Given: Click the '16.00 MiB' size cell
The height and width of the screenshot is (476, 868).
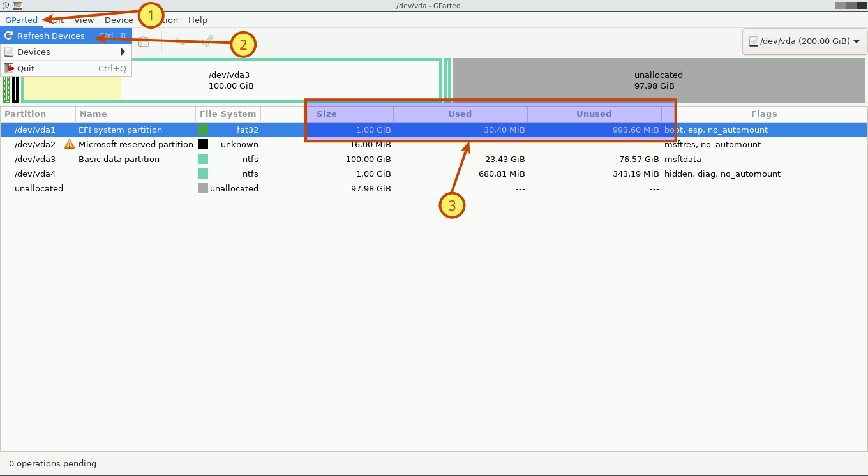Looking at the screenshot, I should pos(370,144).
